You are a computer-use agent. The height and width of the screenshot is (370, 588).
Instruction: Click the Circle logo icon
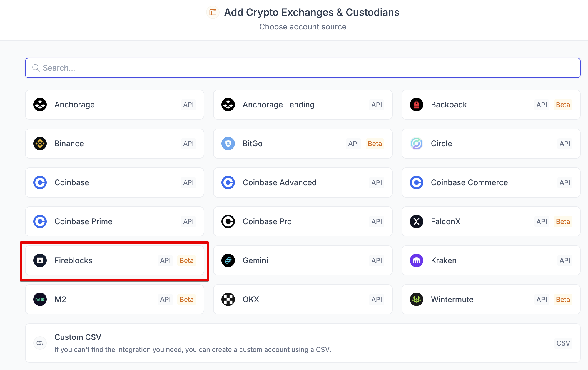pos(416,144)
